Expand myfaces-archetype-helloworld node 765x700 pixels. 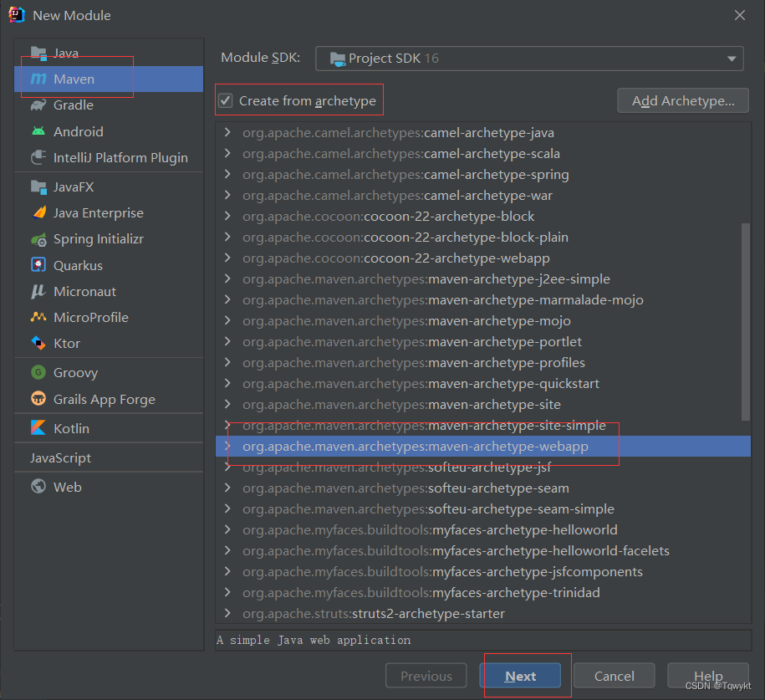227,529
